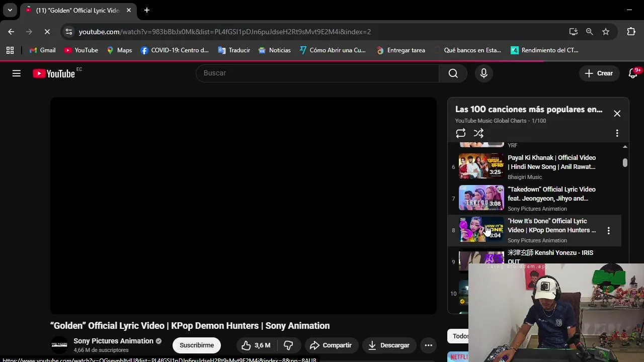The width and height of the screenshot is (644, 362).
Task: Open Sony Pictures Animation channel name
Action: coord(113,341)
